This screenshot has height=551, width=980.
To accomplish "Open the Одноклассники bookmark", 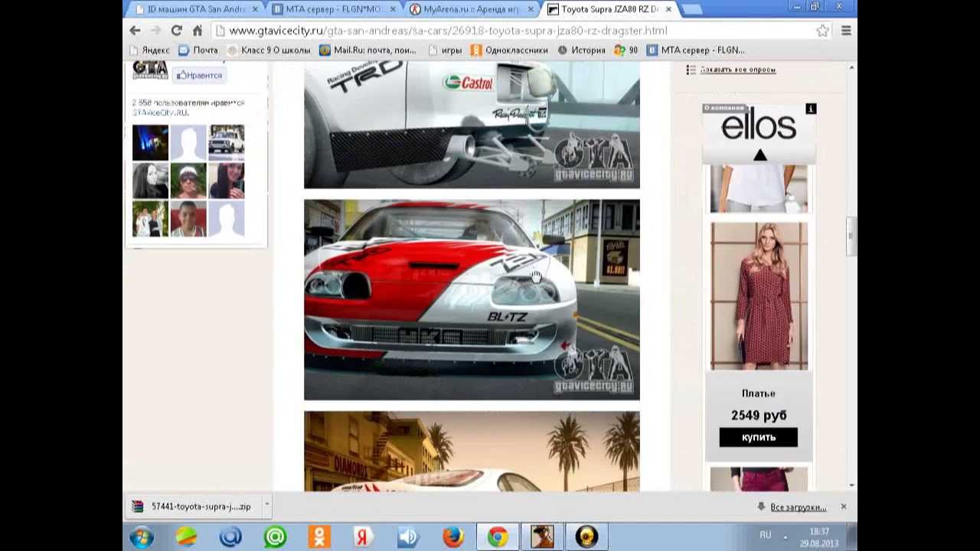I will [509, 50].
